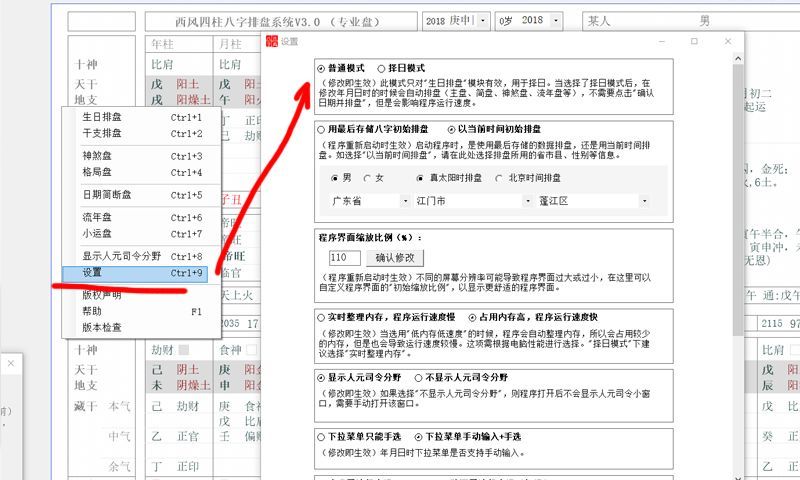
Task: Open 干支排盘 from the context menu
Action: pyautogui.click(x=142, y=134)
